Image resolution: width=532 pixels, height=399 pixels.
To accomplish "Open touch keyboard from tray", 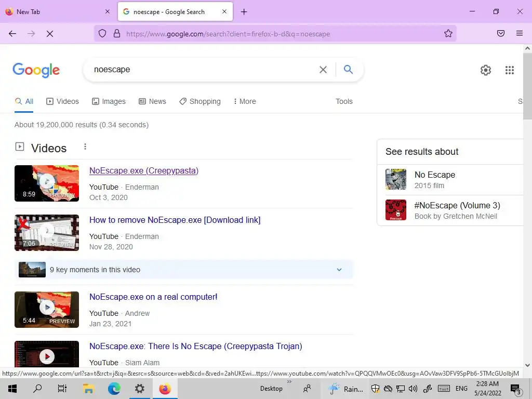I will [x=444, y=389].
